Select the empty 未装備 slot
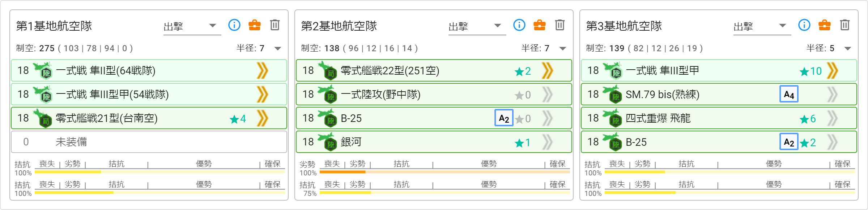The height and width of the screenshot is (210, 868). click(x=149, y=142)
